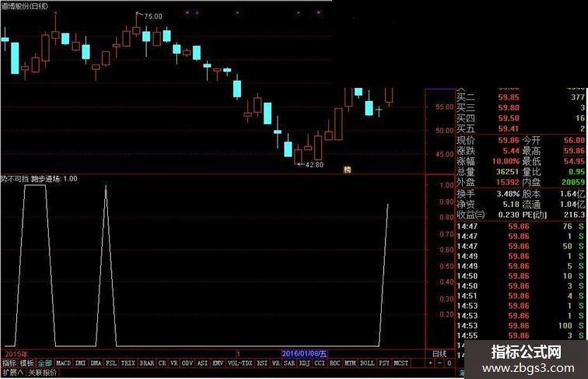Click the 75.00 high price marker
Screen dimensions: 588x379
point(153,17)
